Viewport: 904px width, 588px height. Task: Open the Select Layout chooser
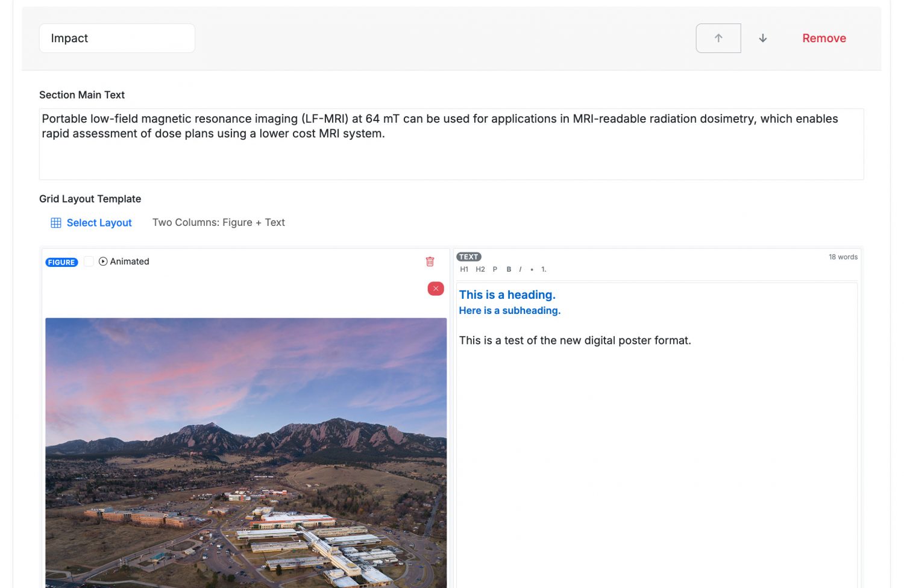click(x=99, y=223)
